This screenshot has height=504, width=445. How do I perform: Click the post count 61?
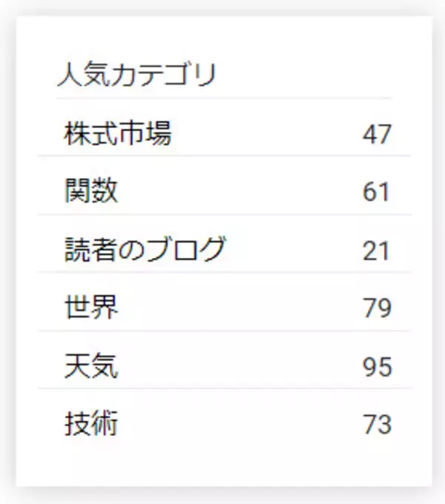pyautogui.click(x=376, y=193)
